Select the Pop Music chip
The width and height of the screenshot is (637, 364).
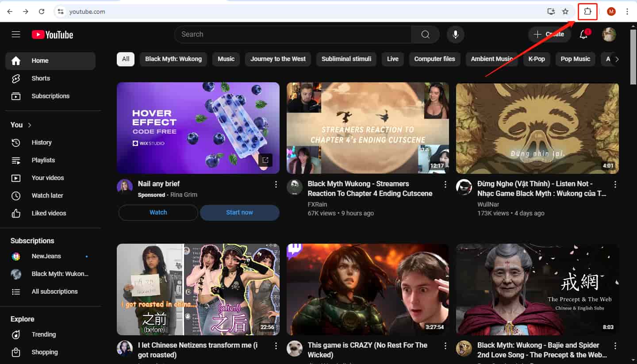(x=576, y=59)
